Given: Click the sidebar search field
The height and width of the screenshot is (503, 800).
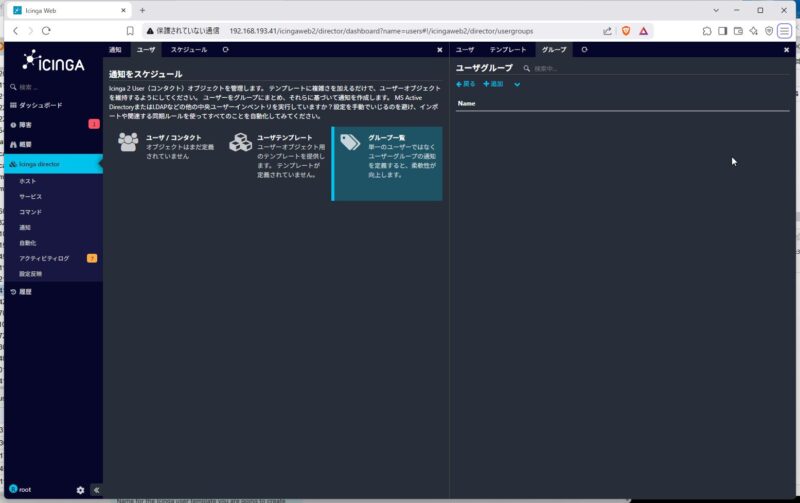Looking at the screenshot, I should tap(54, 87).
